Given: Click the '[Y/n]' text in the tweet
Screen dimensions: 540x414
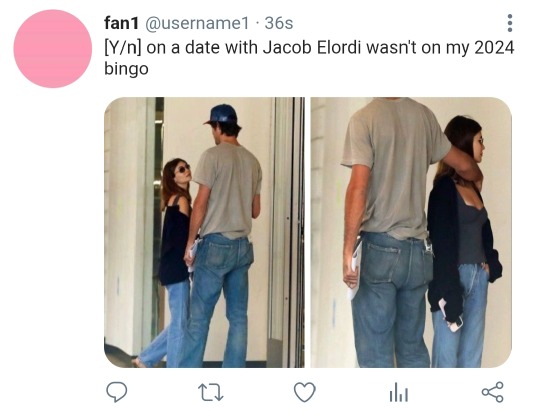Looking at the screenshot, I should pos(123,48).
